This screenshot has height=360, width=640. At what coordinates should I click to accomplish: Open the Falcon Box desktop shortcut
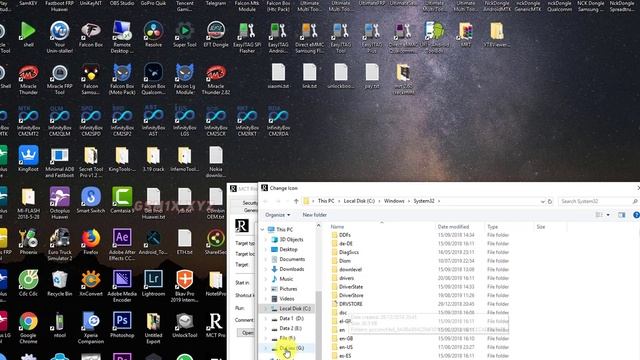91,34
